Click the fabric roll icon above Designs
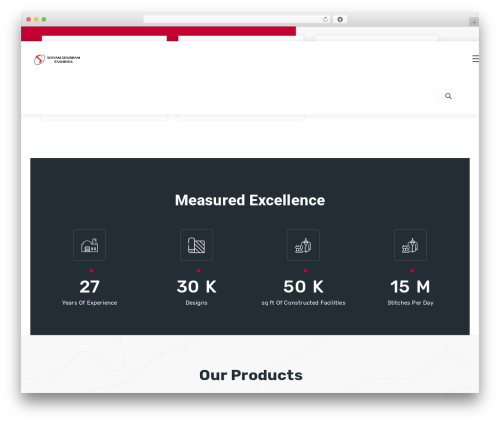This screenshot has height=423, width=500. tap(196, 245)
